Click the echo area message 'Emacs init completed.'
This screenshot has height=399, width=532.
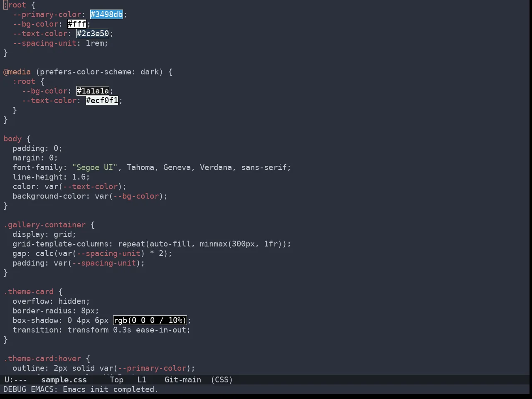point(111,389)
